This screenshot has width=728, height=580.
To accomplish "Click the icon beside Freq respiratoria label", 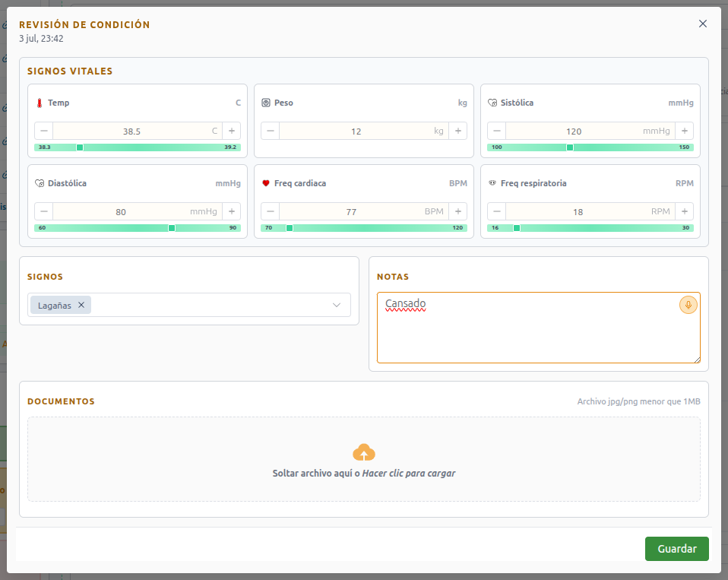I will pyautogui.click(x=492, y=183).
